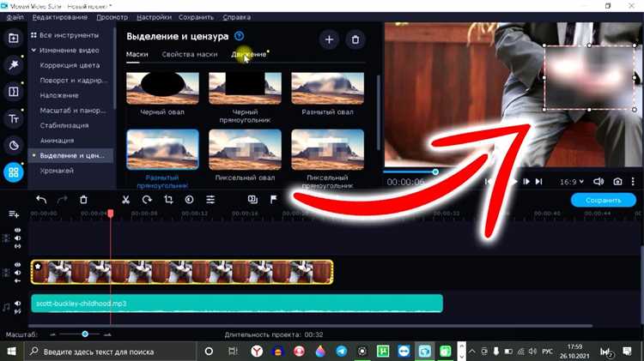Choose the Пиксельный овал mask thumbnail
This screenshot has height=361, width=644.
point(246,149)
